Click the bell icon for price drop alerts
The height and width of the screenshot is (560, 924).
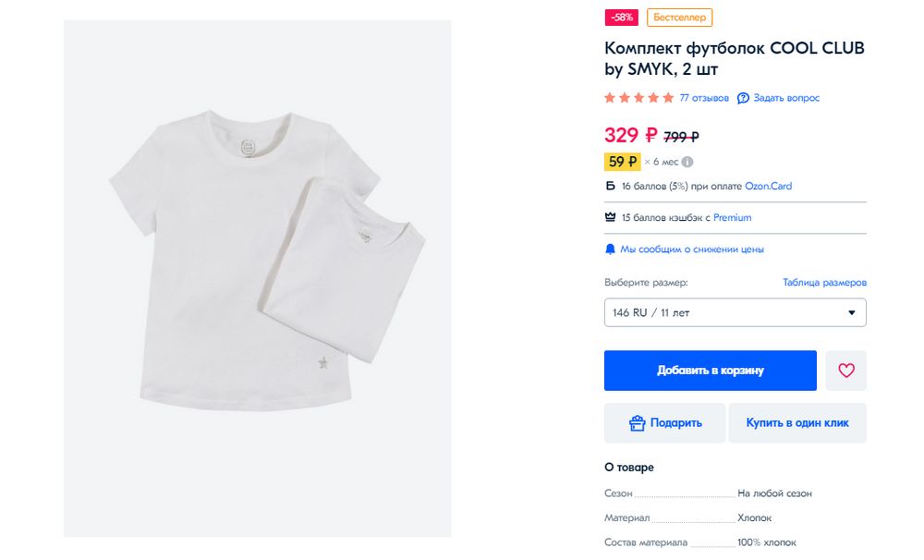coord(610,250)
